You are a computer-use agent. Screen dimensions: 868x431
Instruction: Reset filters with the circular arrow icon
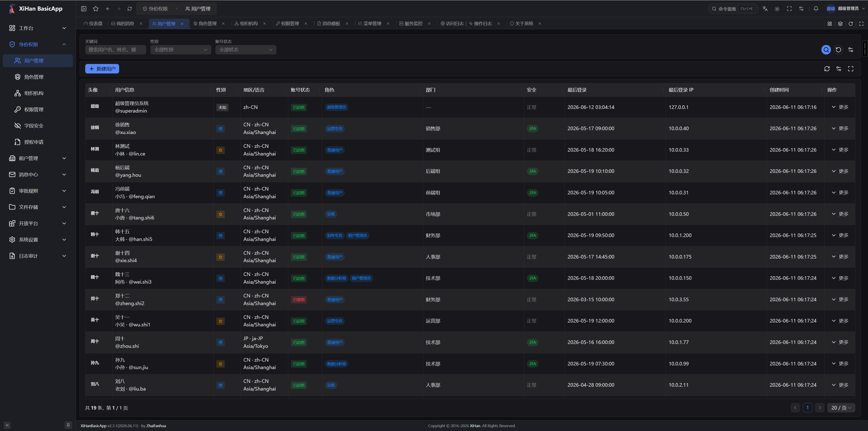(838, 50)
